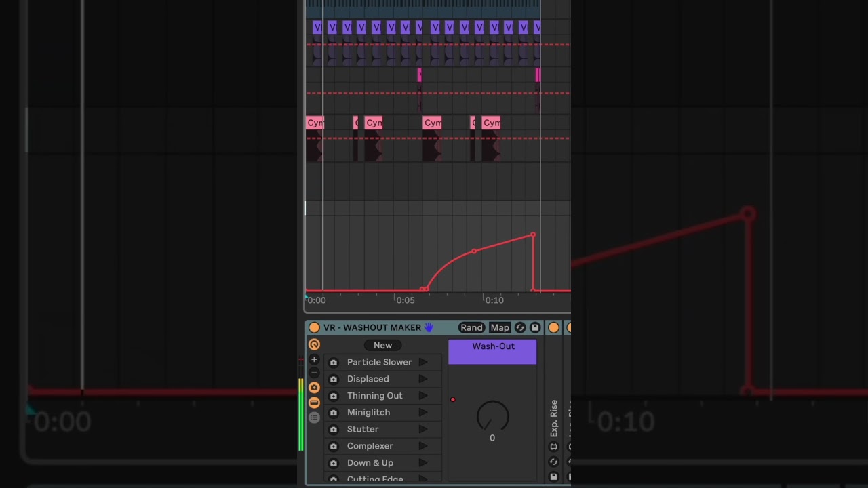Click the plus button to add a macro
868x488 pixels.
click(x=314, y=360)
